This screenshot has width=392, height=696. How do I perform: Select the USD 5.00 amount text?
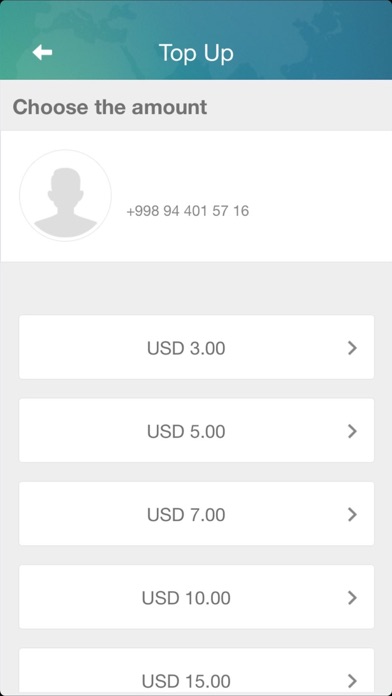(x=186, y=431)
